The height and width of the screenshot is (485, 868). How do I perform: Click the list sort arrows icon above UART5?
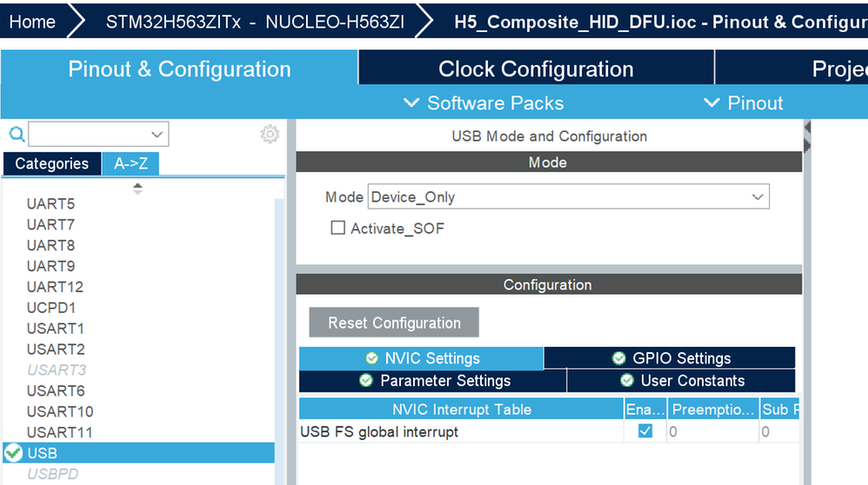click(137, 189)
